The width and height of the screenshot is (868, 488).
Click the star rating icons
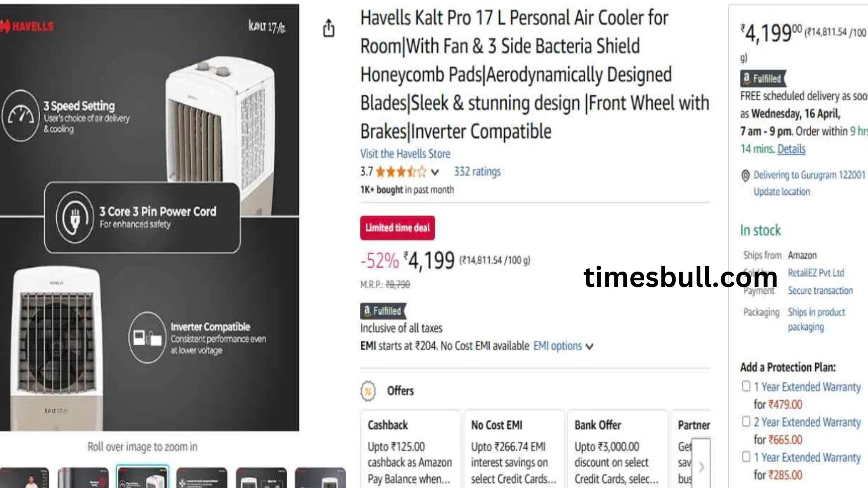pos(401,172)
